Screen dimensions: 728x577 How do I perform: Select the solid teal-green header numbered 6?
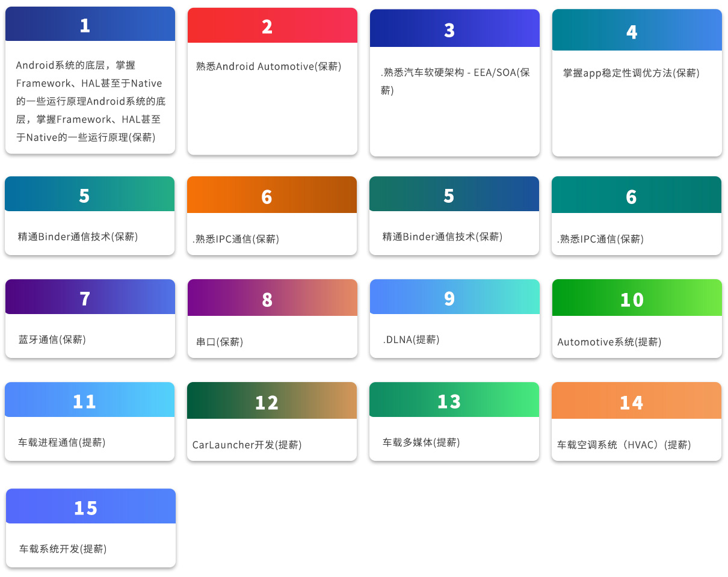[x=637, y=195]
